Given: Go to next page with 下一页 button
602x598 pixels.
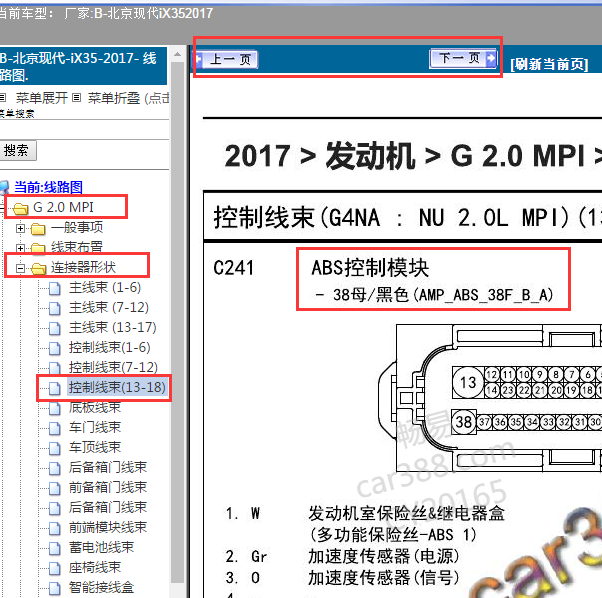Looking at the screenshot, I should pyautogui.click(x=463, y=59).
